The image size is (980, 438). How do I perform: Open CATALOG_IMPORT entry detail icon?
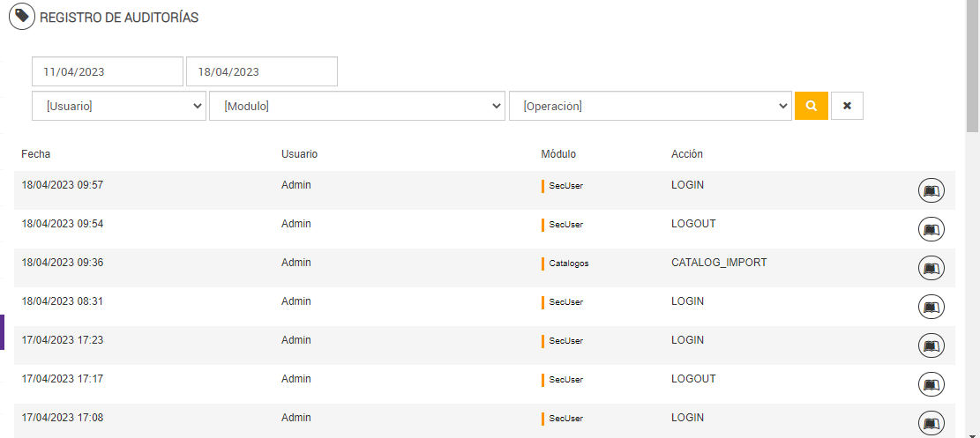931,268
